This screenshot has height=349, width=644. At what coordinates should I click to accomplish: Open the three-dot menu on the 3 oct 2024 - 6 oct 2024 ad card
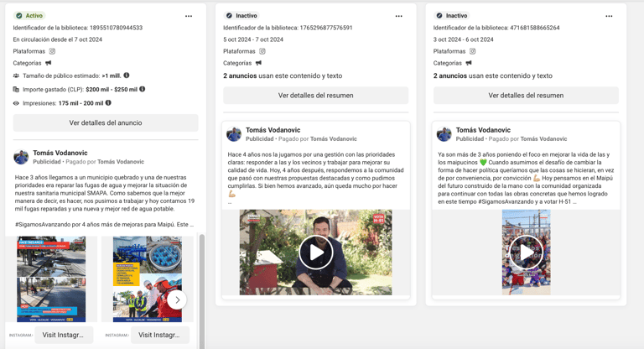[x=609, y=16]
